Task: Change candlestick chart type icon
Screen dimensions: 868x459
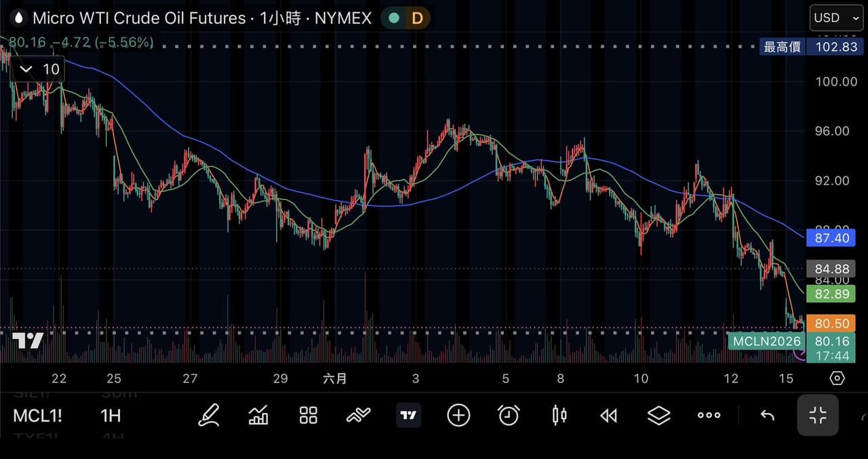Action: click(x=559, y=416)
